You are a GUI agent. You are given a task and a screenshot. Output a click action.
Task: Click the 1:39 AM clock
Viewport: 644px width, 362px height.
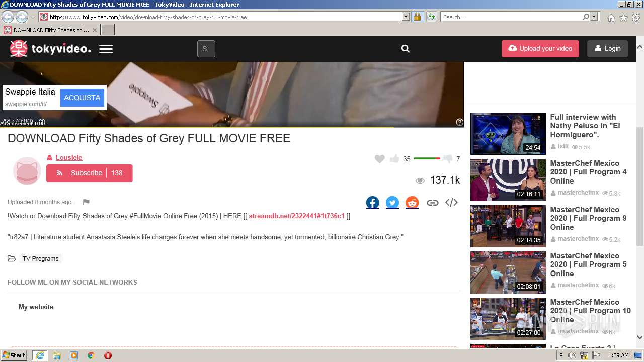click(x=618, y=355)
